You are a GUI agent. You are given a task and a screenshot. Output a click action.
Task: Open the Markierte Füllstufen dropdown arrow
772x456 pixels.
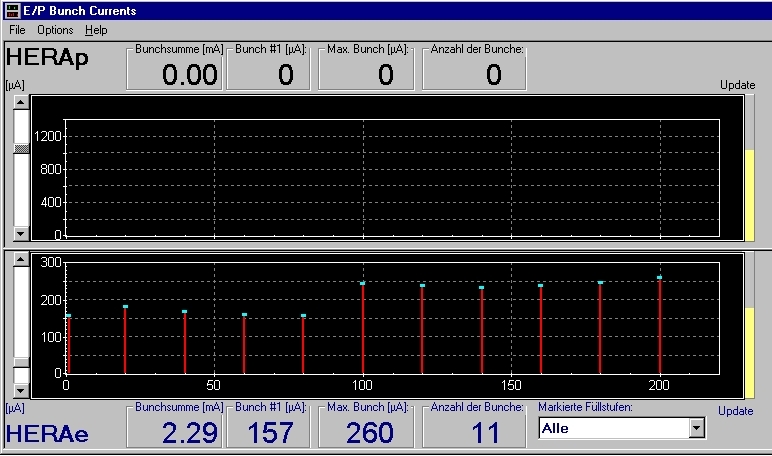[x=696, y=428]
